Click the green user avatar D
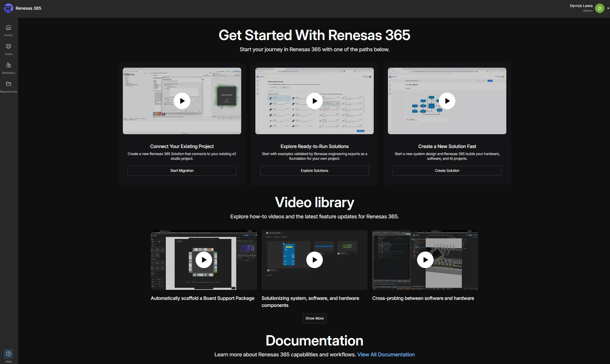The width and height of the screenshot is (610, 364). [599, 8]
